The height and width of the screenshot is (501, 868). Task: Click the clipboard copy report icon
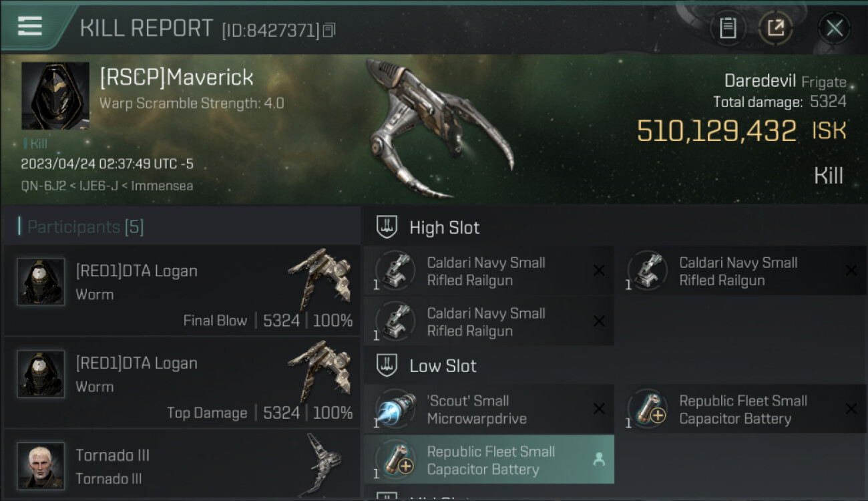tap(728, 28)
